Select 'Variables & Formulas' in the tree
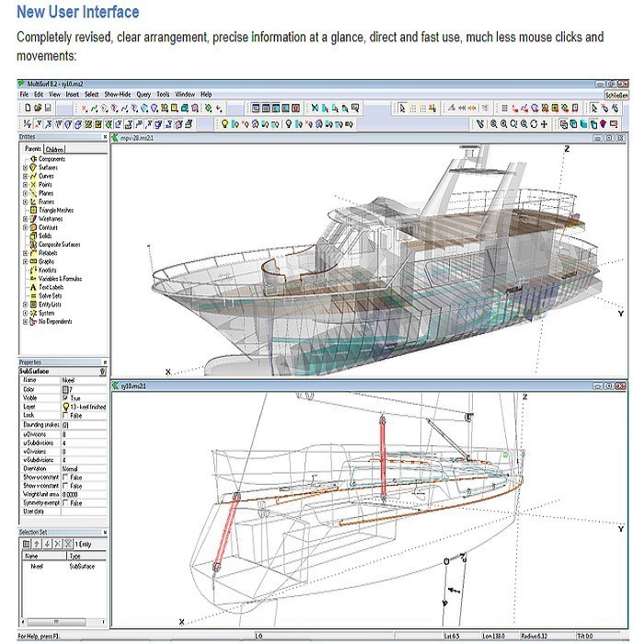This screenshot has height=644, width=644. (60, 279)
